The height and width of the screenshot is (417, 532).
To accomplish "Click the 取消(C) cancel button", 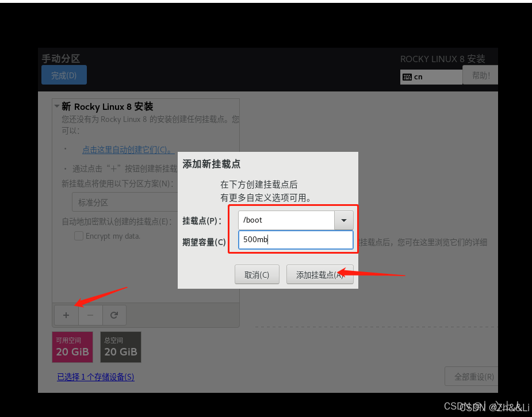I will (x=257, y=274).
